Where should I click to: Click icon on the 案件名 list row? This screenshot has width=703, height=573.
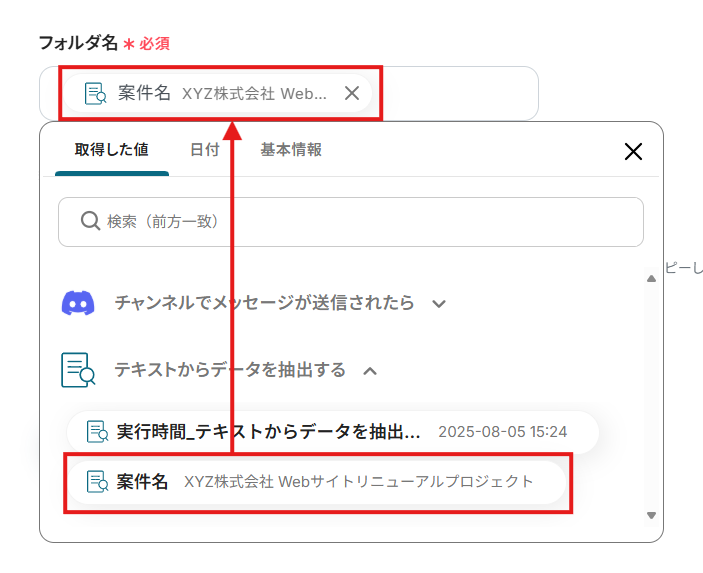[x=97, y=482]
